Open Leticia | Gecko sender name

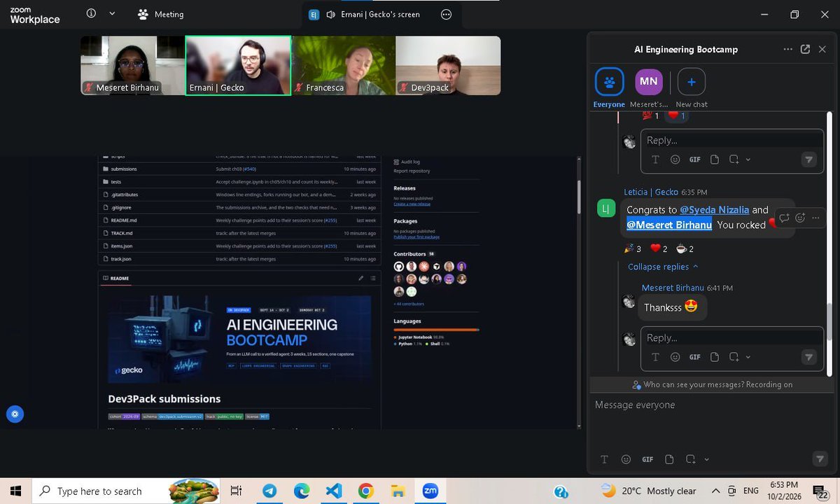pos(651,192)
